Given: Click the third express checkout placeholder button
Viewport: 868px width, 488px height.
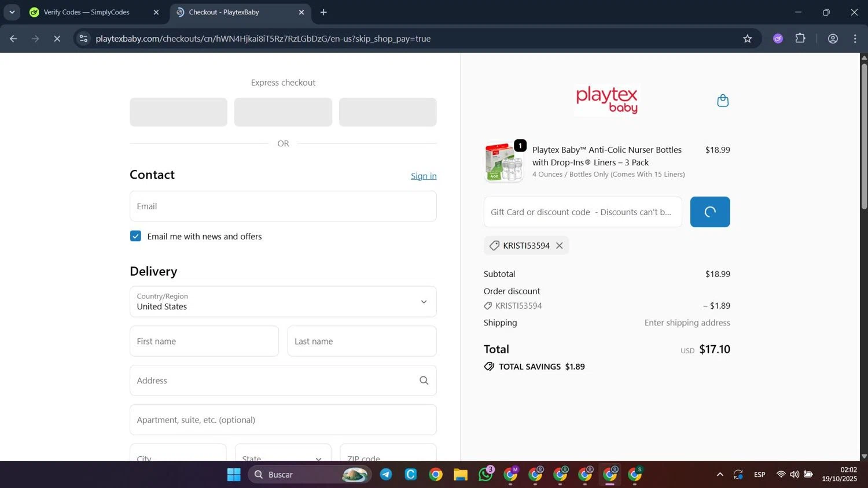Looking at the screenshot, I should pyautogui.click(x=388, y=112).
